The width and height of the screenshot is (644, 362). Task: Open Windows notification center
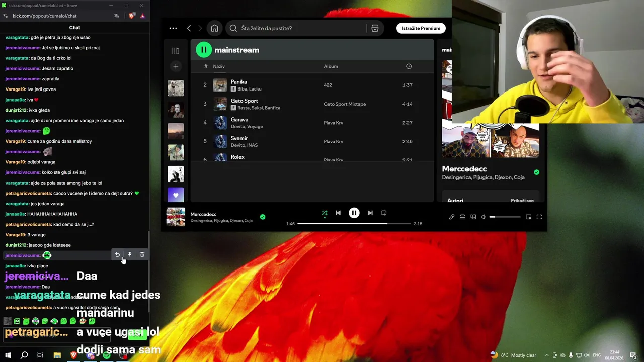633,355
